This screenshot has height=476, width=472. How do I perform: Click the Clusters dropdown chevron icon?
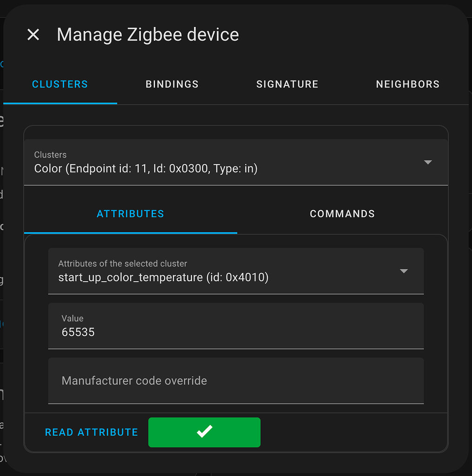[x=427, y=162]
